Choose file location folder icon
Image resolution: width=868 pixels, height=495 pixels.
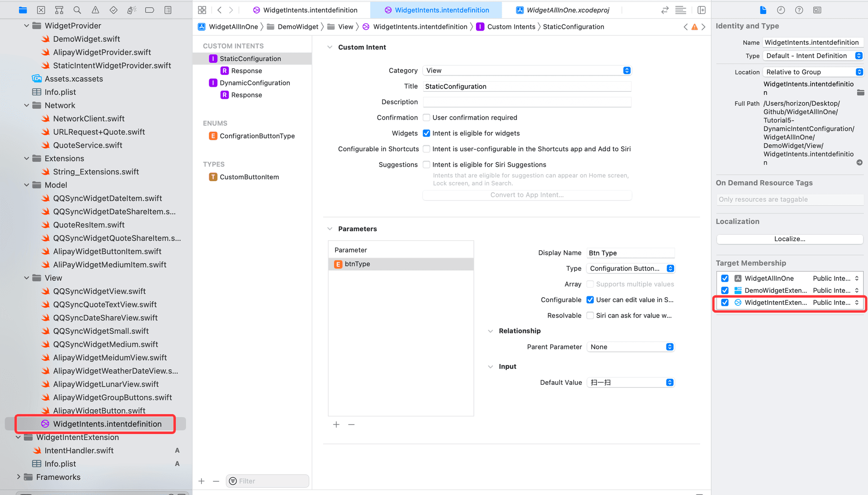[x=860, y=92]
